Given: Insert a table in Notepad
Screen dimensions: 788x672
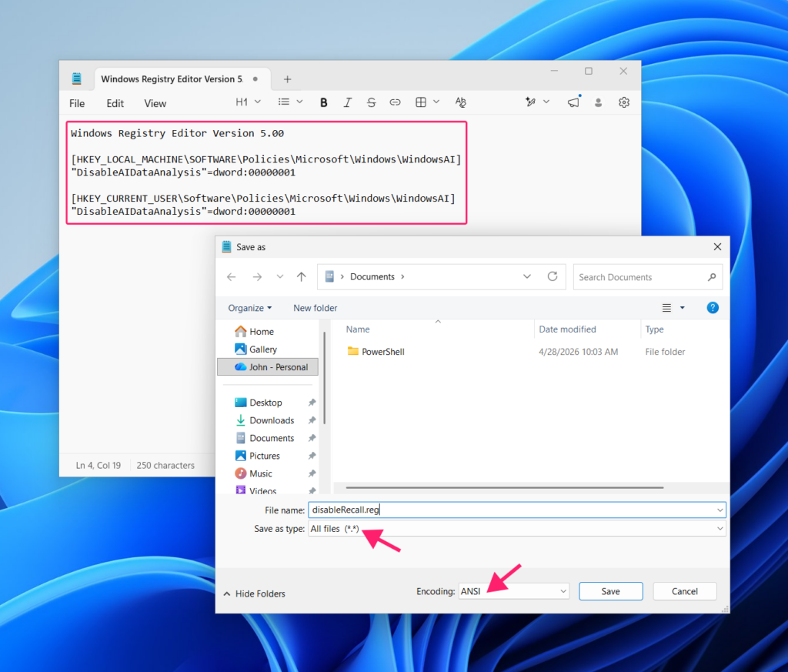Looking at the screenshot, I should click(421, 102).
